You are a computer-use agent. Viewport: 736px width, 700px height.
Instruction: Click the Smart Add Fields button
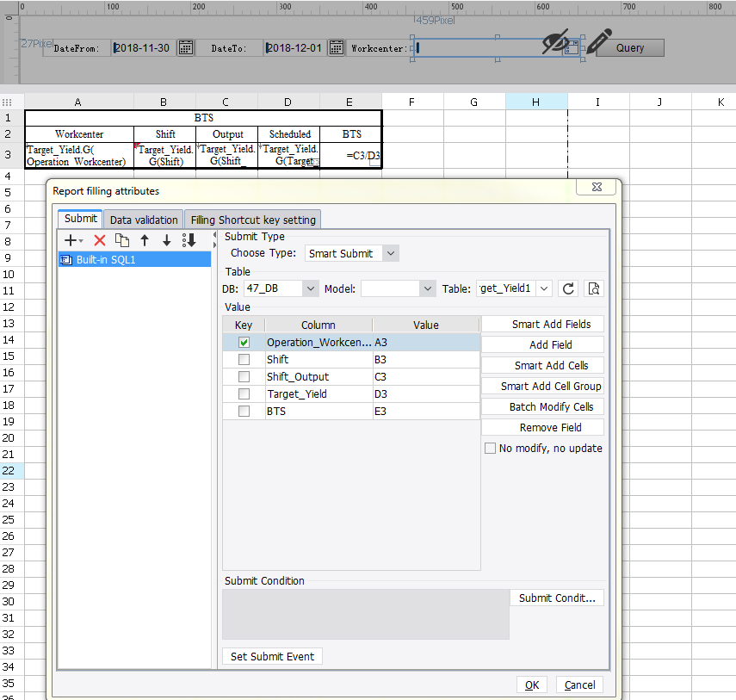tap(551, 325)
